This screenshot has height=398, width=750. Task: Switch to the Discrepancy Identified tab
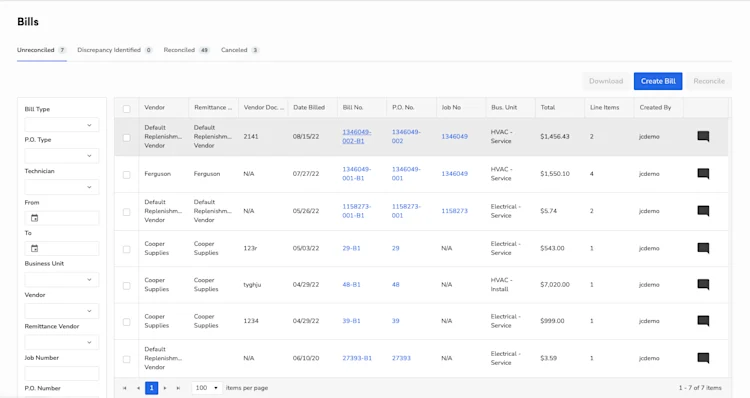click(115, 50)
